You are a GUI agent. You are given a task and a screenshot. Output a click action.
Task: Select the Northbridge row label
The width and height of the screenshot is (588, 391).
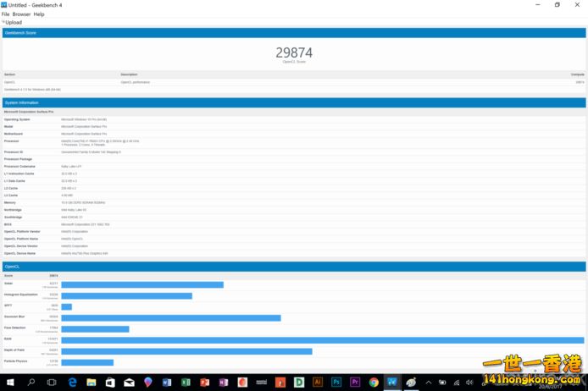click(x=13, y=210)
